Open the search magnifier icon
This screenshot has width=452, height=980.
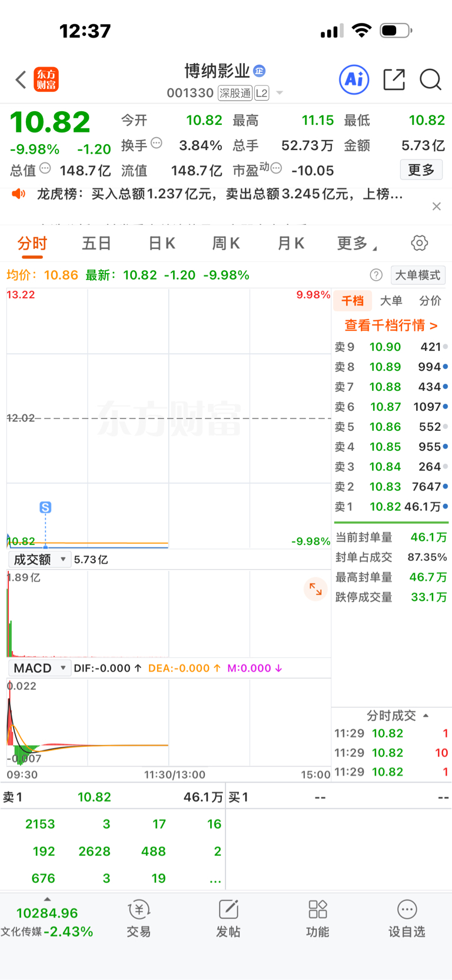tap(430, 79)
